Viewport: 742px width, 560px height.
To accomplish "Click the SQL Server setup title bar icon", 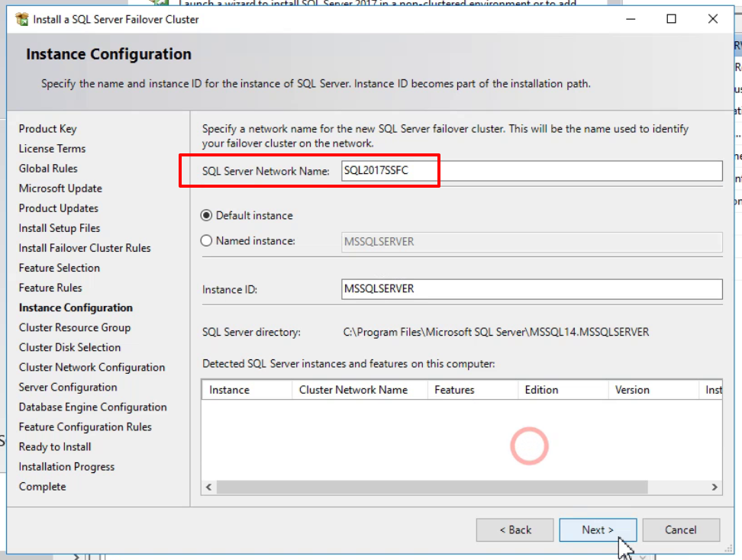I will [22, 19].
